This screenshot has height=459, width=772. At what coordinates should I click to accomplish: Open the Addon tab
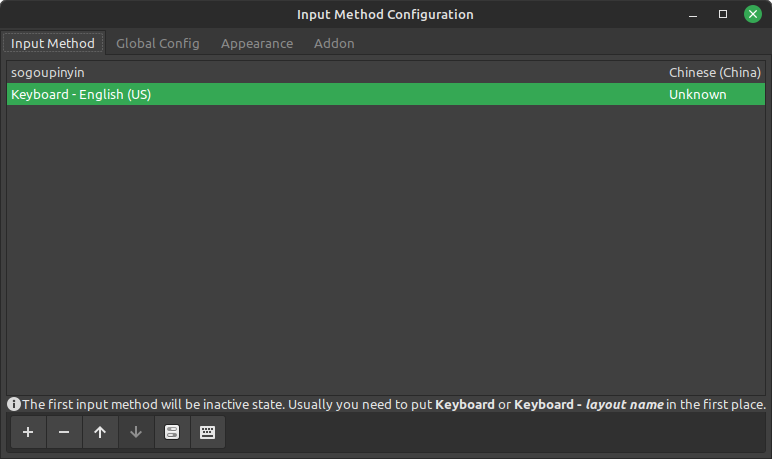click(x=334, y=43)
